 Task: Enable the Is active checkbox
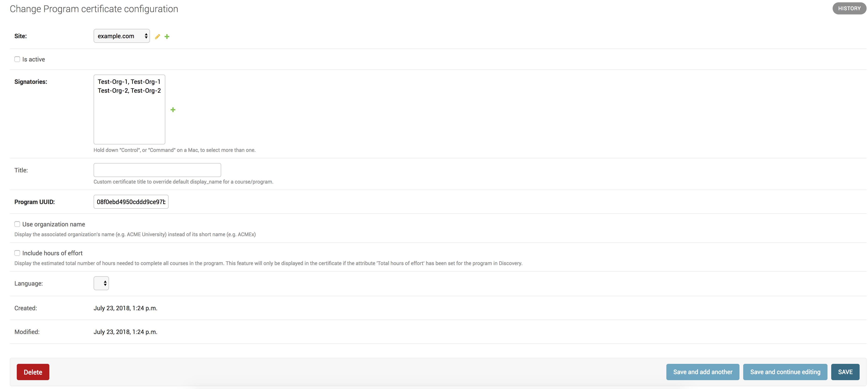(17, 59)
